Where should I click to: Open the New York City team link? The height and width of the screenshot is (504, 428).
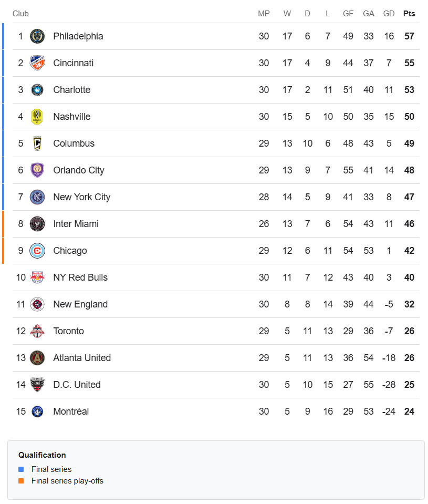81,197
